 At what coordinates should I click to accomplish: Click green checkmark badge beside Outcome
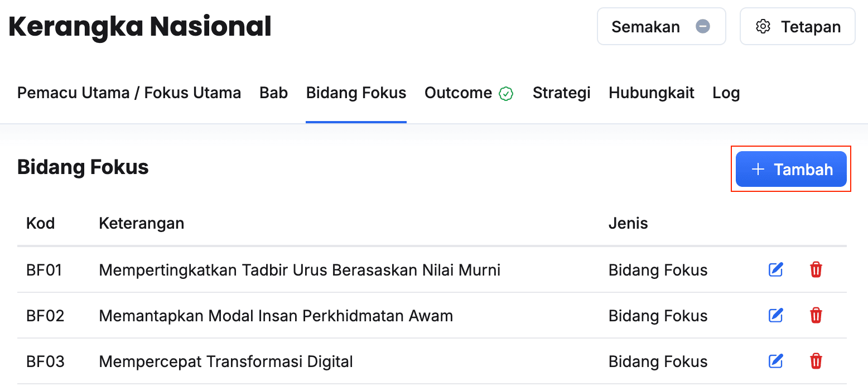click(x=506, y=94)
